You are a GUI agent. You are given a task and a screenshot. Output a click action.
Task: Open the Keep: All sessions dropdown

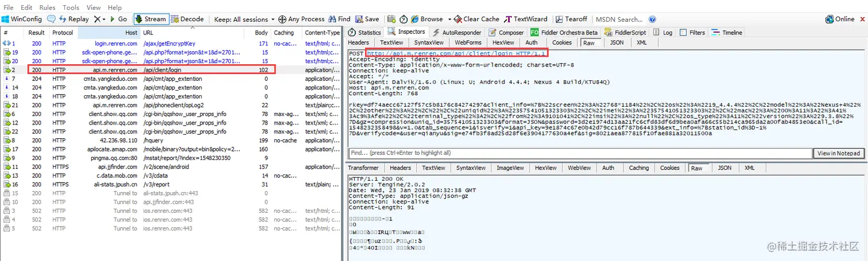click(244, 19)
